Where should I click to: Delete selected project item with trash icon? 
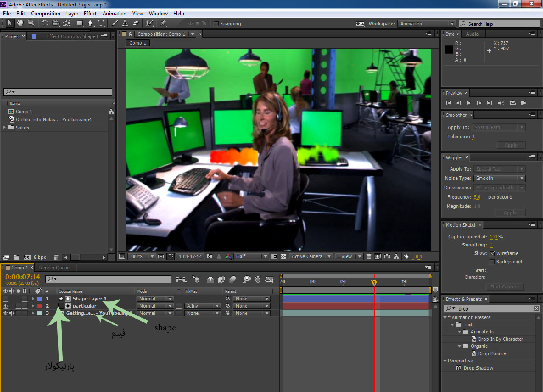56,257
